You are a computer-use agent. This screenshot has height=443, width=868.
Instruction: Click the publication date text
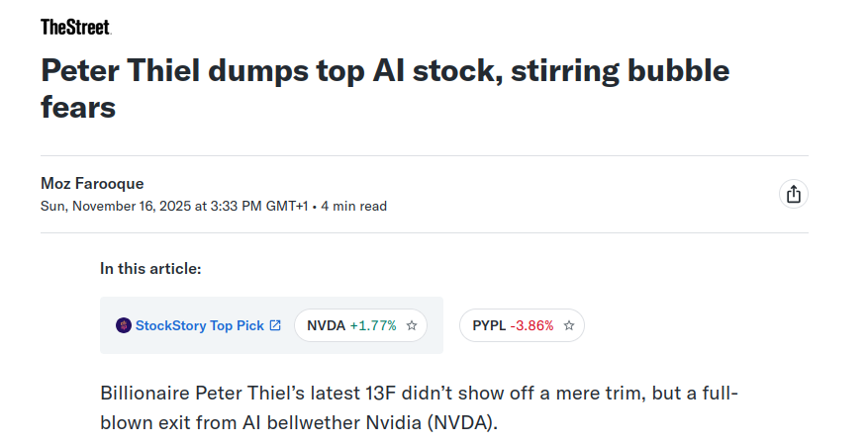tap(174, 207)
